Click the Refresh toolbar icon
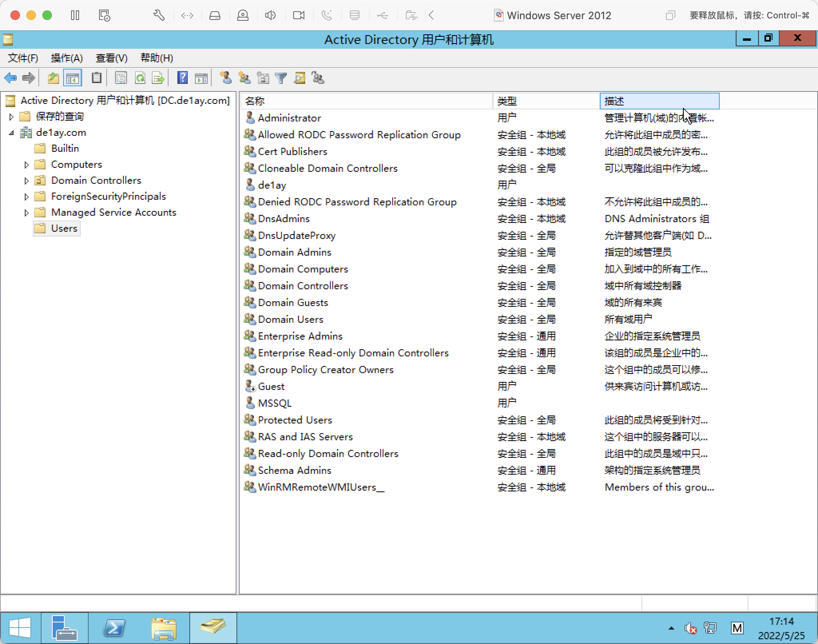Screen dimensions: 818x644 tap(140, 78)
